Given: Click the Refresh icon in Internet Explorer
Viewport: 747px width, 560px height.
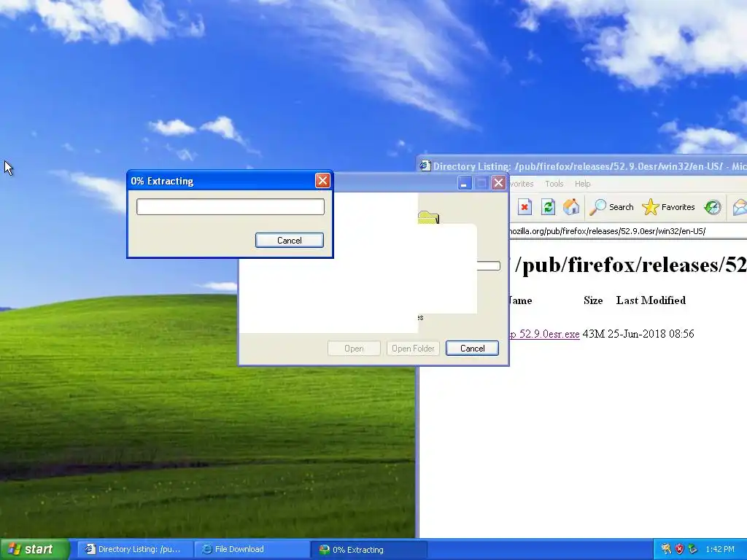Looking at the screenshot, I should pos(548,207).
